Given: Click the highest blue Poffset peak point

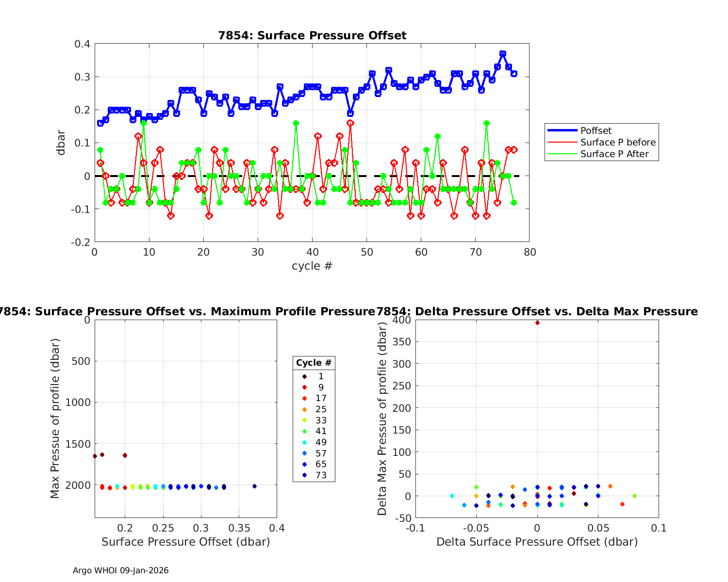Looking at the screenshot, I should [503, 54].
